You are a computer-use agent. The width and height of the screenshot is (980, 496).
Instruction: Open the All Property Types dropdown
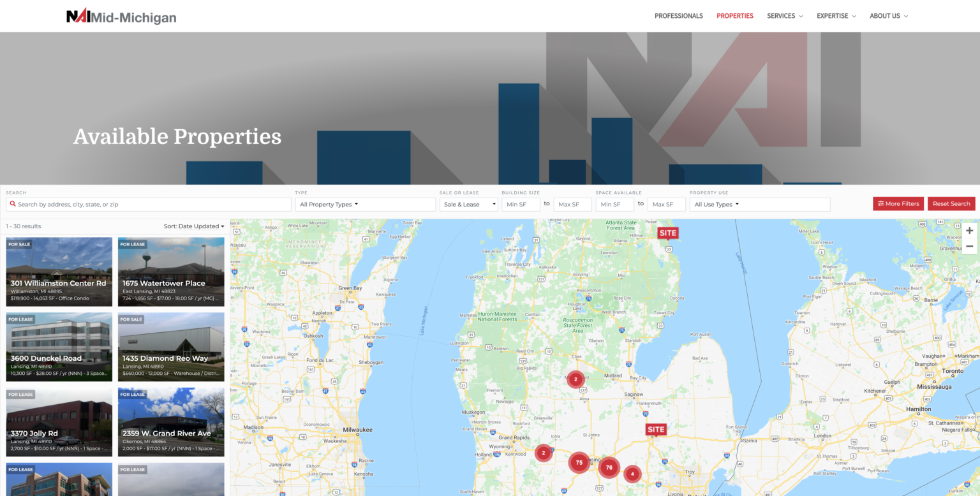[365, 204]
